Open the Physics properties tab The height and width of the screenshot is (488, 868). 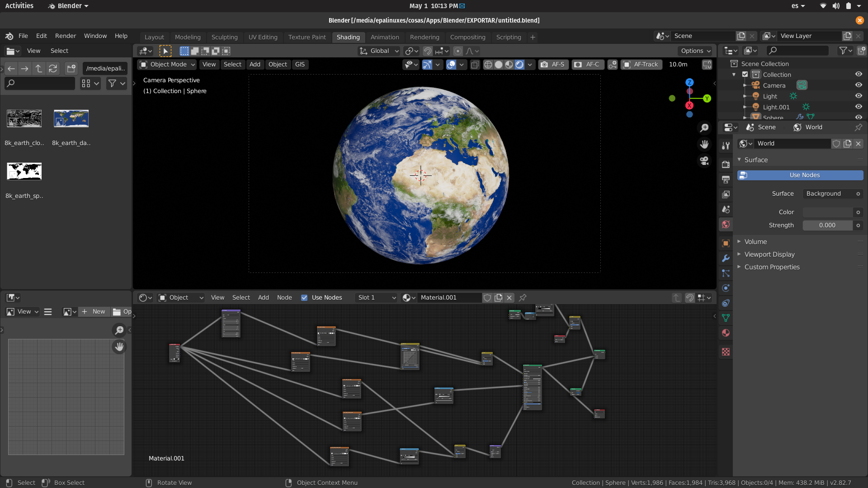(726, 288)
